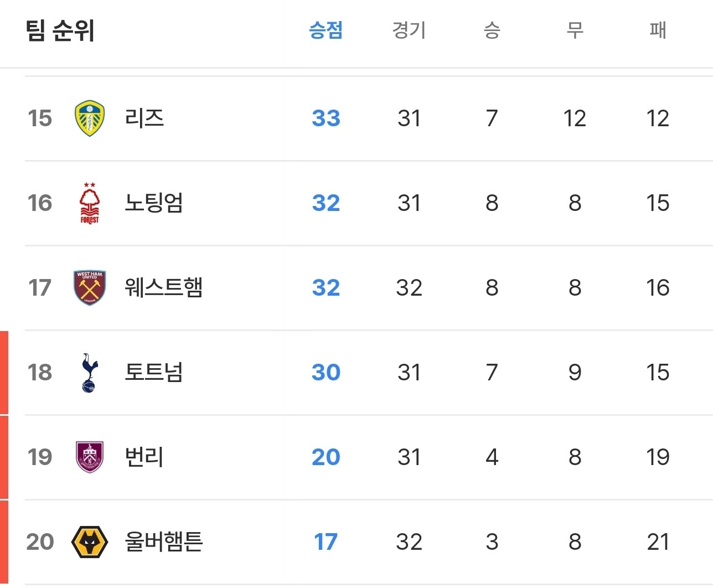
Task: Select the Tottenham cockerel crest icon
Action: coord(89,372)
